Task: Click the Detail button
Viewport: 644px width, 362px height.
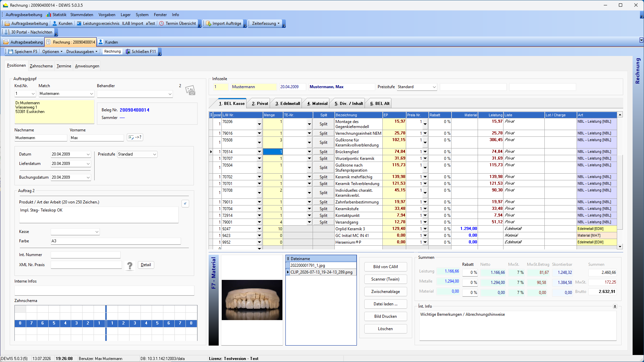Action: [x=146, y=265]
